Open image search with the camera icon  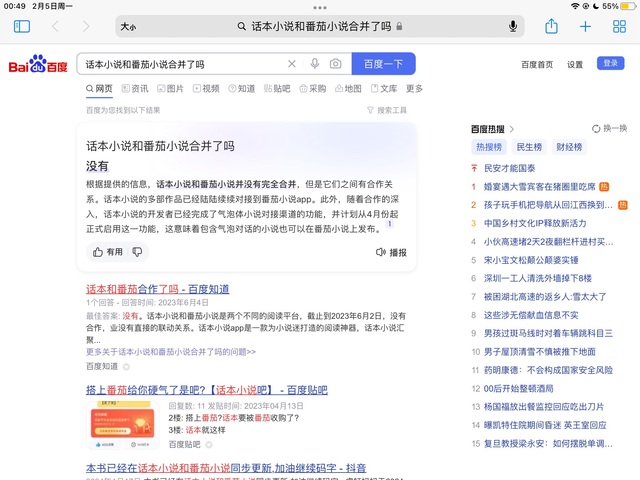(x=336, y=64)
